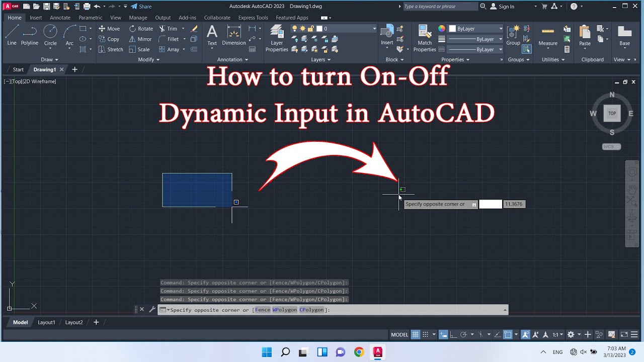This screenshot has height=362, width=644.
Task: Click Match Properties tool
Action: point(425,38)
